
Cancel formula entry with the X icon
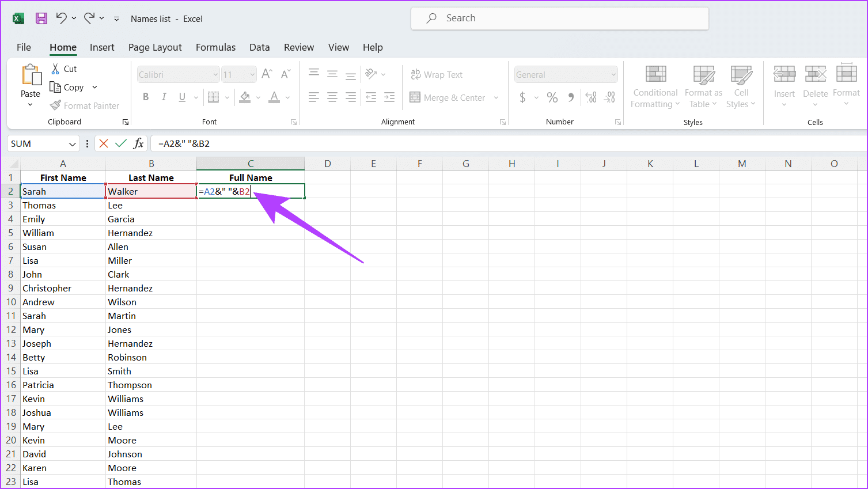click(104, 143)
